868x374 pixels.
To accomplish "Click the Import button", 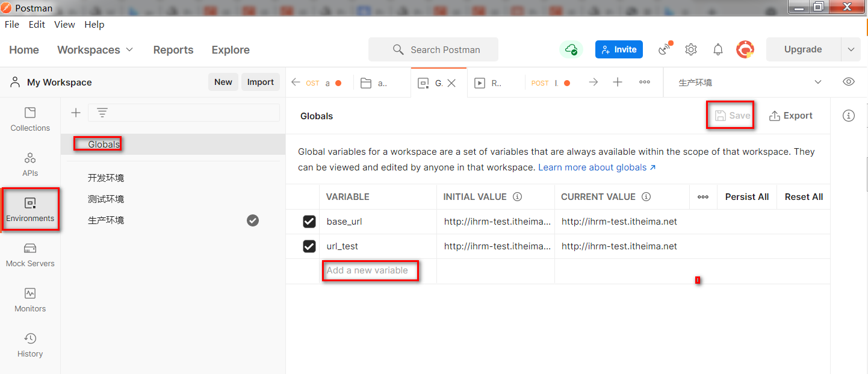I will [261, 83].
